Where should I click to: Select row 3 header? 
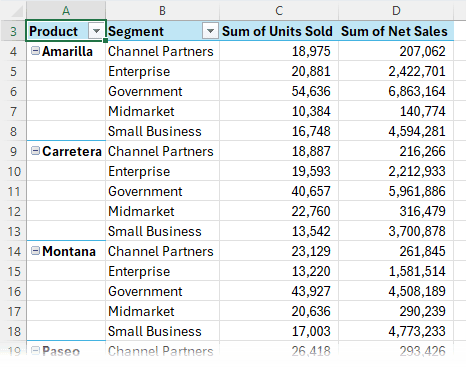13,31
